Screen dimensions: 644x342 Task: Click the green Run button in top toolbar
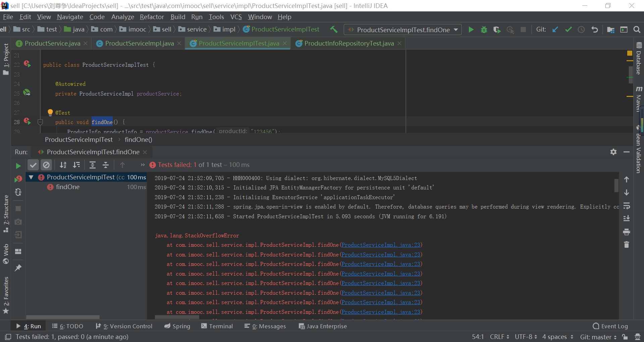point(471,30)
